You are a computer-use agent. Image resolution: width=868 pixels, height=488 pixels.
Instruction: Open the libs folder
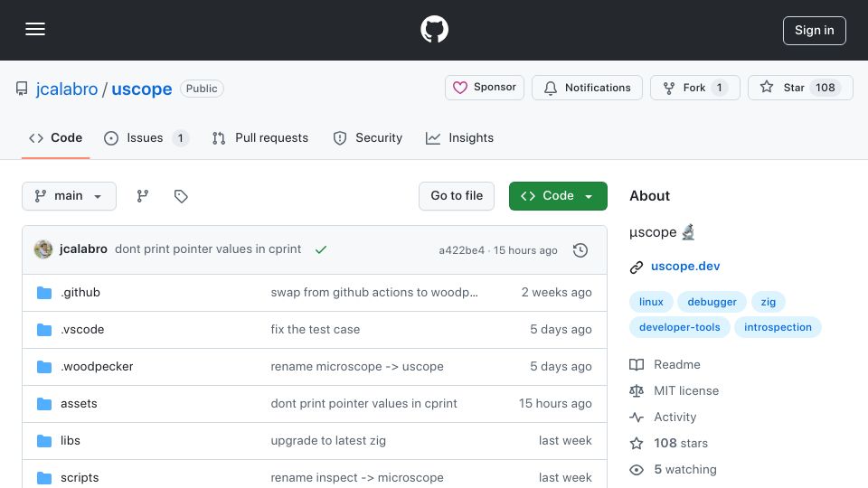(x=71, y=440)
